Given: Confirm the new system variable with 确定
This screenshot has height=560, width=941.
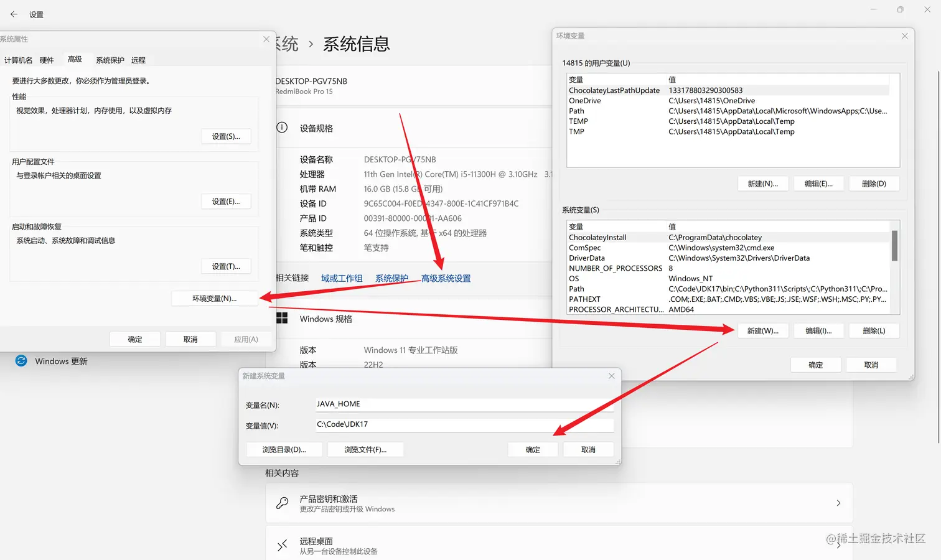Looking at the screenshot, I should click(x=533, y=449).
